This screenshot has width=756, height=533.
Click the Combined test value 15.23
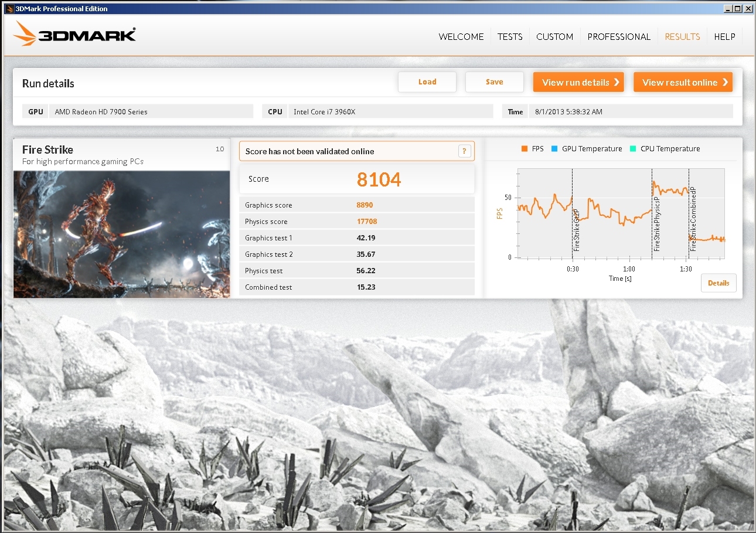click(x=366, y=287)
